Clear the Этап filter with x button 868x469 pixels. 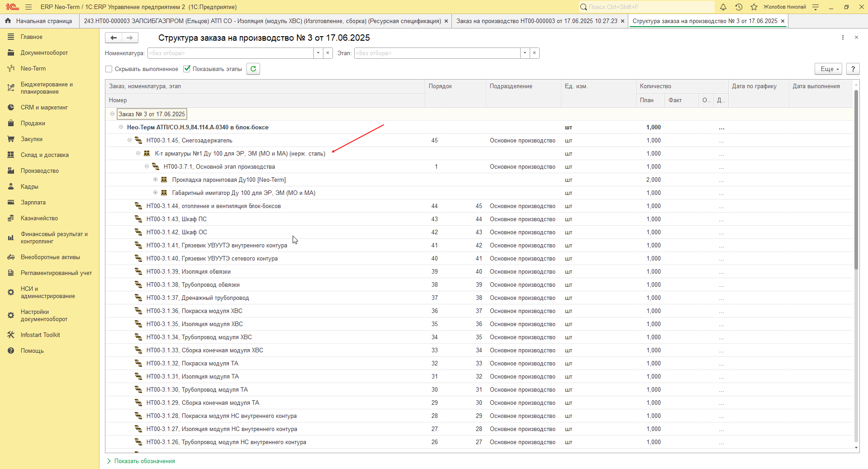coord(535,53)
